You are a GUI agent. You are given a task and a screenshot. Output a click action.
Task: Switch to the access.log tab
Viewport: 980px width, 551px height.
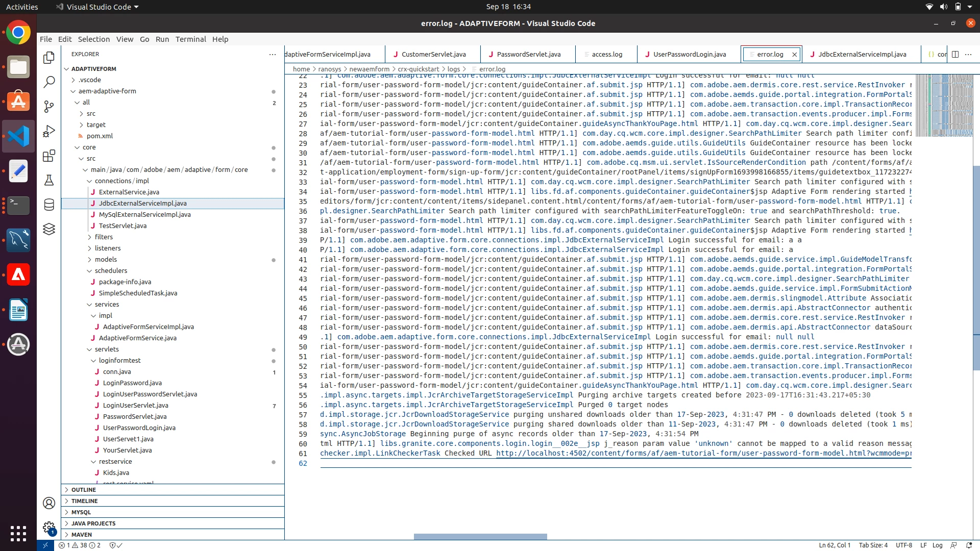[606, 54]
